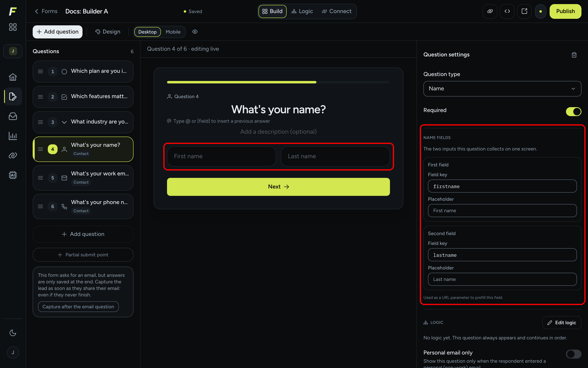Open the dashboard grid icon in sidebar

click(13, 27)
